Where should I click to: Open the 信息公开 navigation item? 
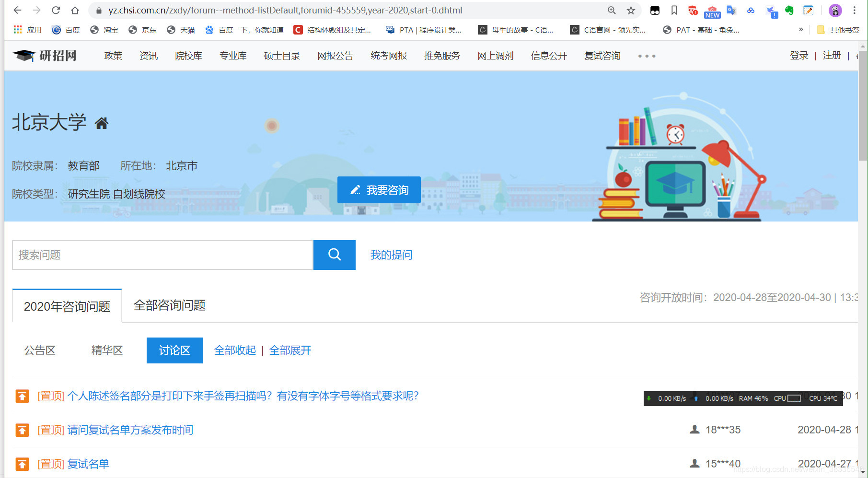549,56
